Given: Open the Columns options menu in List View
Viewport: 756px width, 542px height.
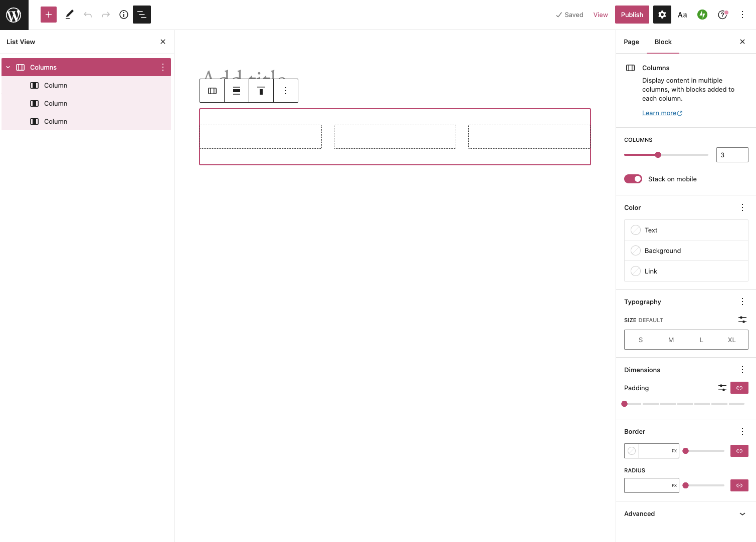Looking at the screenshot, I should [x=162, y=67].
